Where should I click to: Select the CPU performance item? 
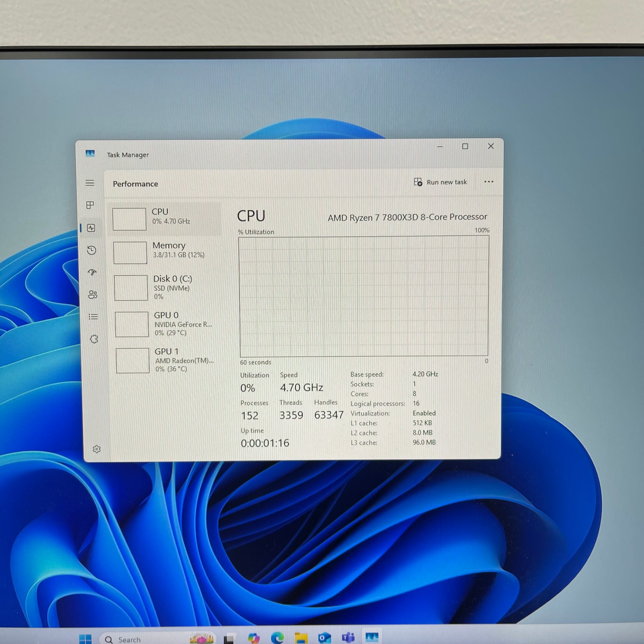point(166,219)
